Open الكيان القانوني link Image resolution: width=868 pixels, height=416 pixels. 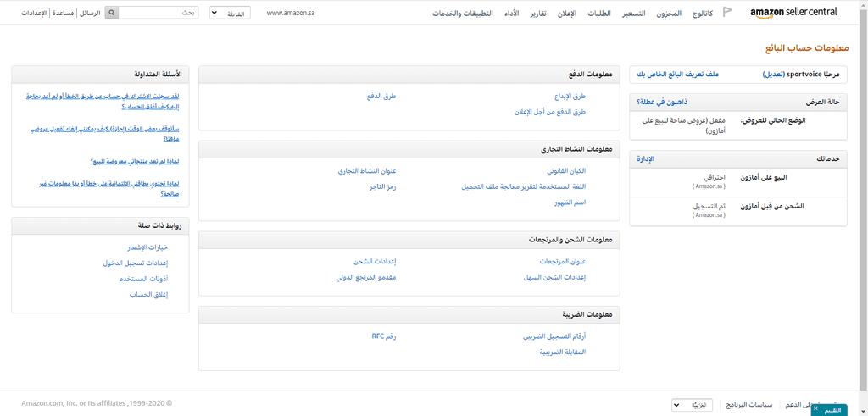point(566,171)
